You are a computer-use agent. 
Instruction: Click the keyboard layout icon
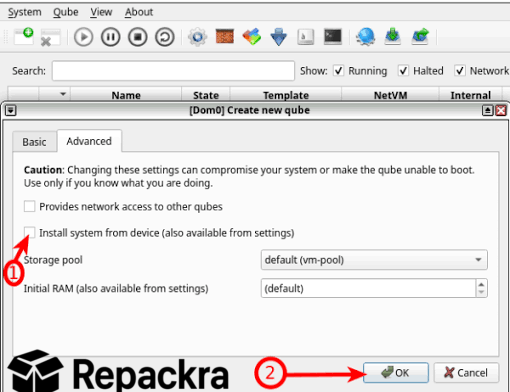[306, 37]
